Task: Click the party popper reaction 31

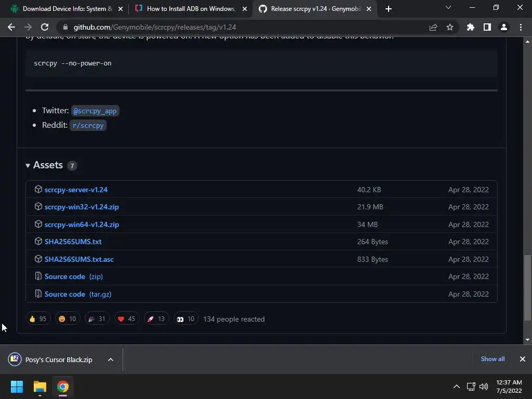Action: click(97, 319)
